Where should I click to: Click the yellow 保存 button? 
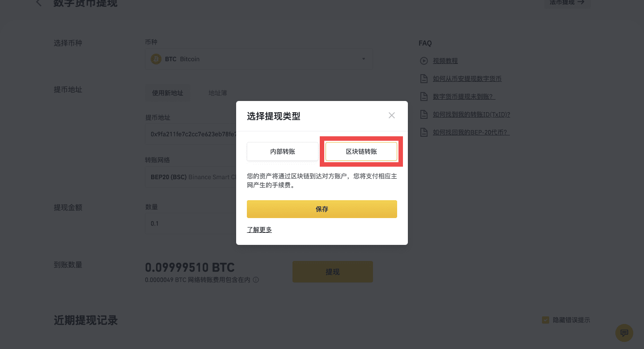(322, 209)
